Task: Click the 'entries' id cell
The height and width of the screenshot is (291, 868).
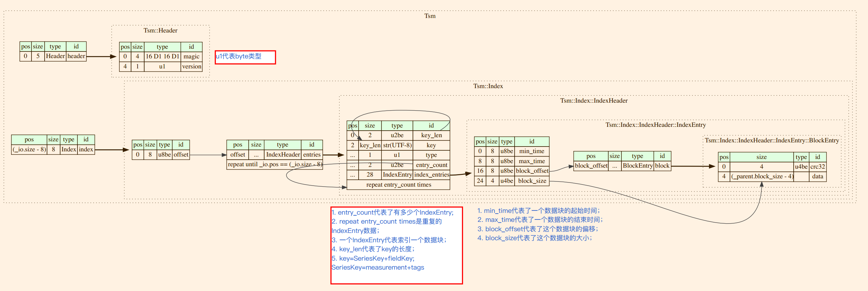Action: pyautogui.click(x=312, y=154)
